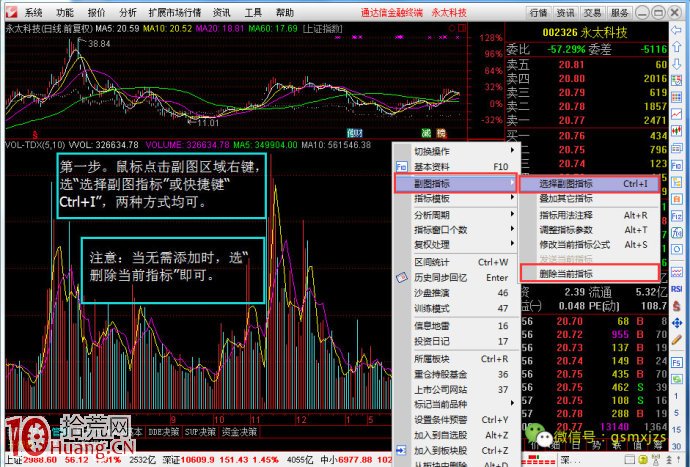
Task: Toggle the 15-minute period button
Action: point(676,429)
